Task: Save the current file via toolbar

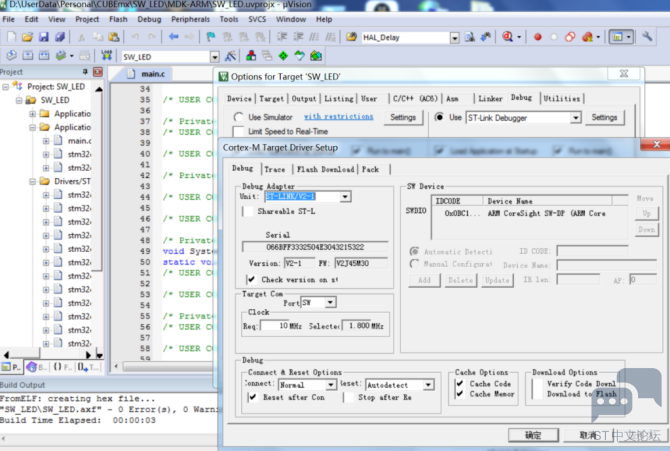Action: tap(44, 37)
